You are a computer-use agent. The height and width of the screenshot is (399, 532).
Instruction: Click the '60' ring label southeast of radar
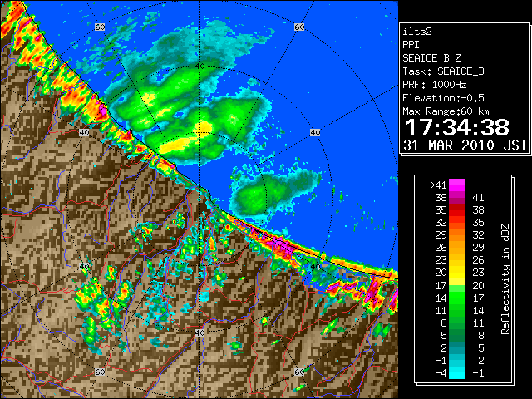pyautogui.click(x=299, y=372)
